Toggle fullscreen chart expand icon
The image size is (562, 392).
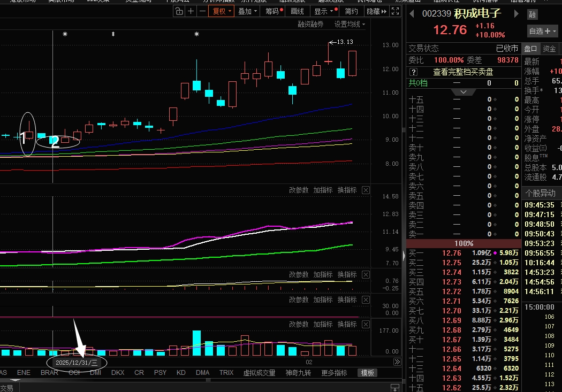[x=396, y=11]
